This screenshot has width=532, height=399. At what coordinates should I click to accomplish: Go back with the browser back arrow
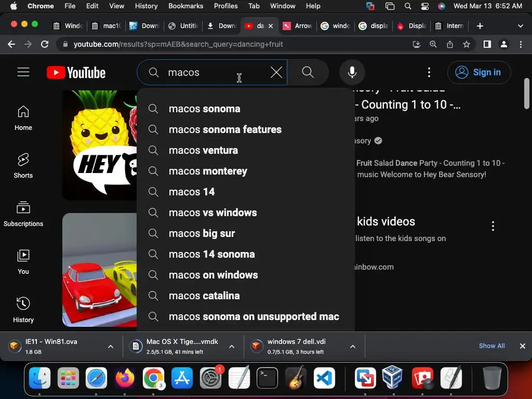point(11,44)
